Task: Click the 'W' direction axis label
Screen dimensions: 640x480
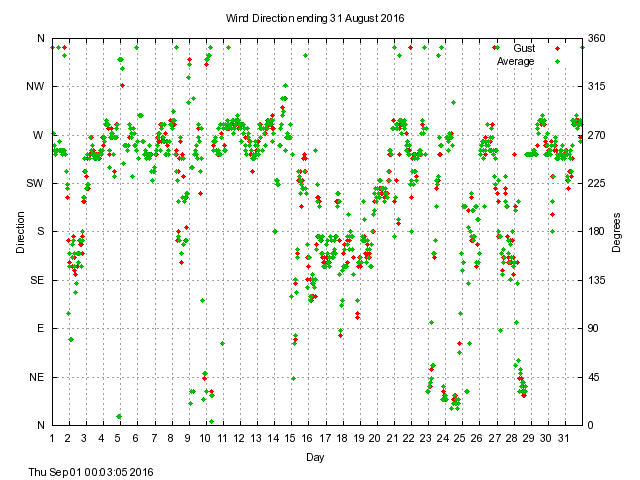Action: tap(38, 135)
